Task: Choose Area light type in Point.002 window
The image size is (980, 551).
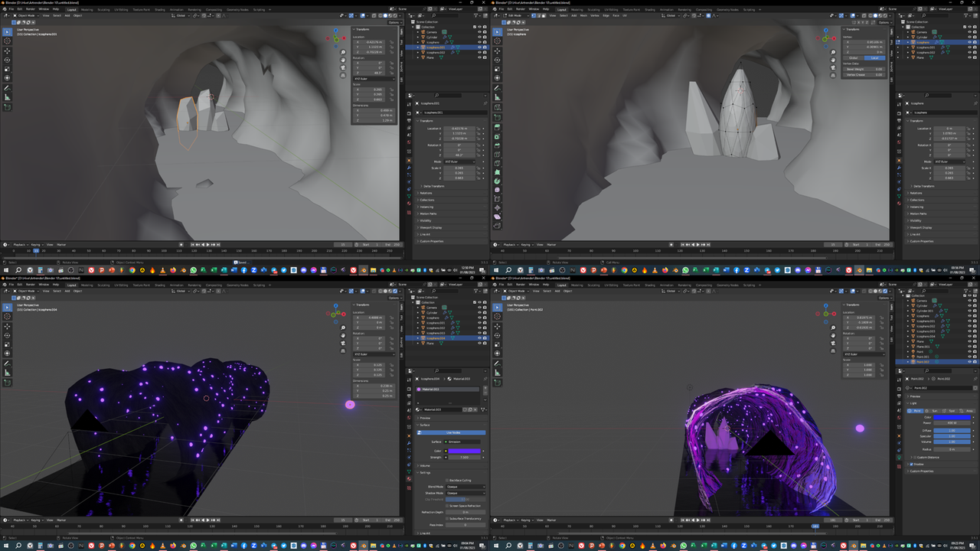Action: 966,411
